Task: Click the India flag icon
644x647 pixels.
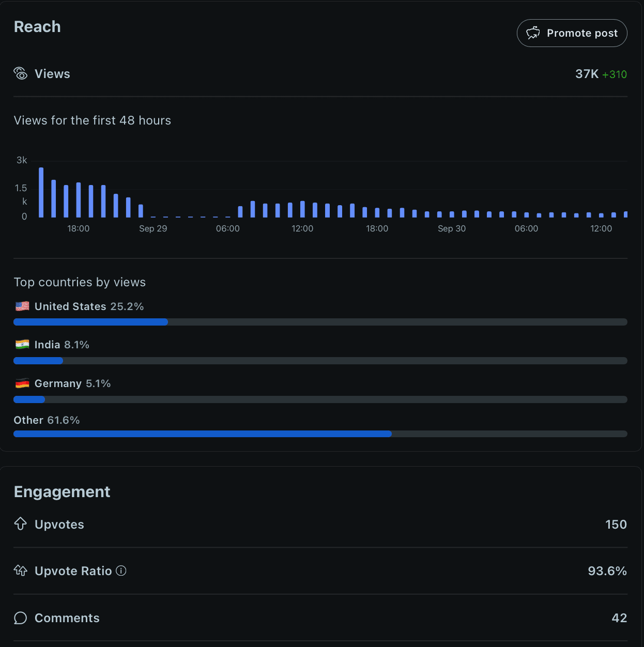Action: pos(22,345)
